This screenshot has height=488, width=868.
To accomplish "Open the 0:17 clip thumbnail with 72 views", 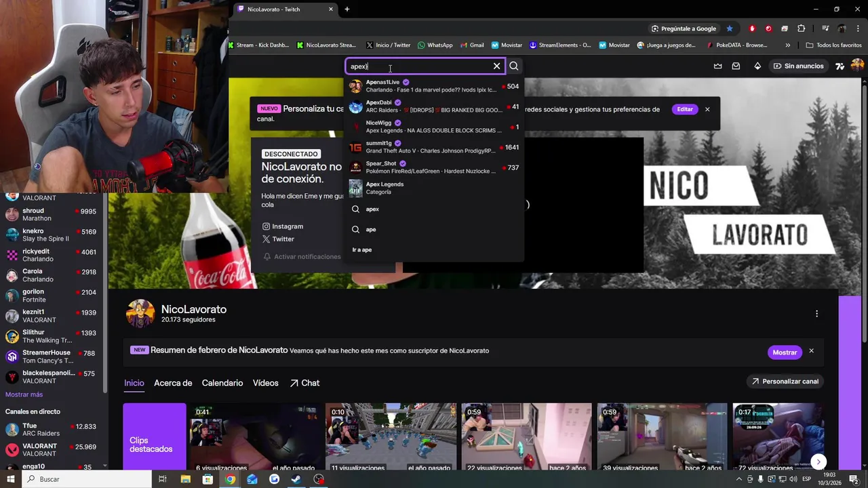I will [778, 436].
